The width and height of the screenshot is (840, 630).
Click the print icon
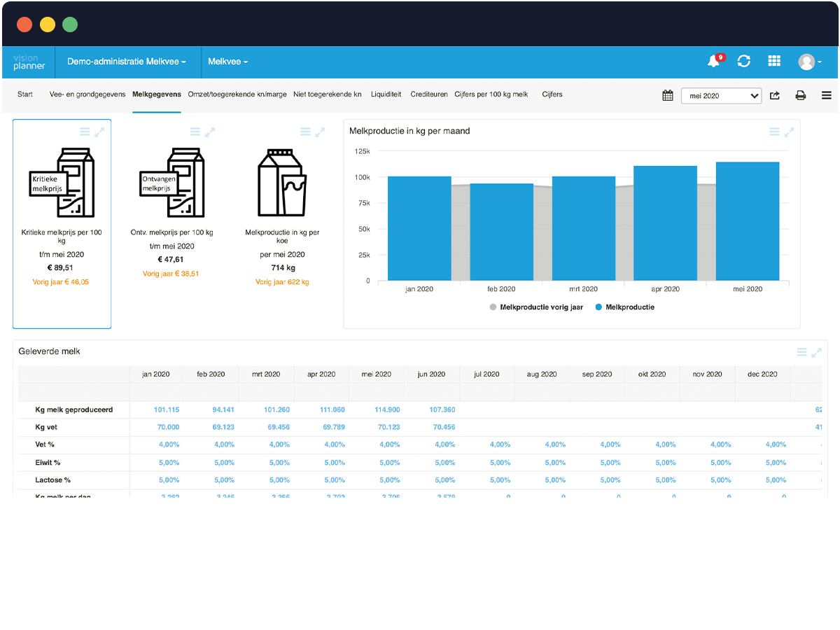(x=801, y=95)
